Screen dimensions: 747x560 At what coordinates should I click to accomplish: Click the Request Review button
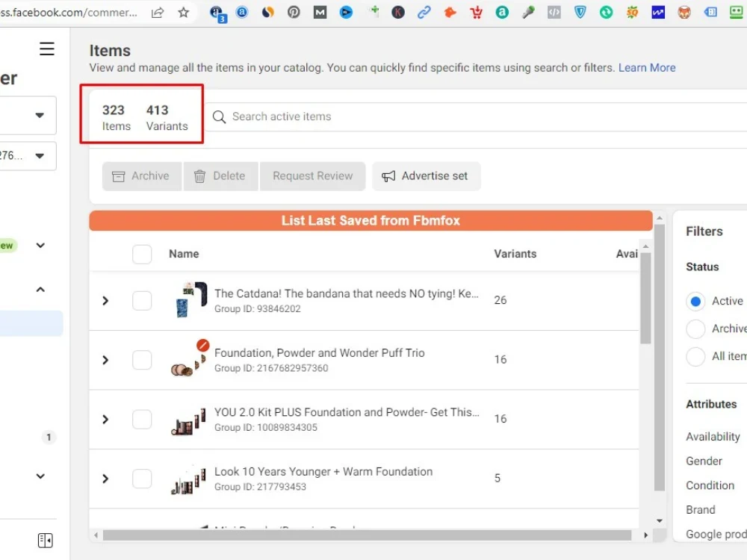[x=312, y=176]
